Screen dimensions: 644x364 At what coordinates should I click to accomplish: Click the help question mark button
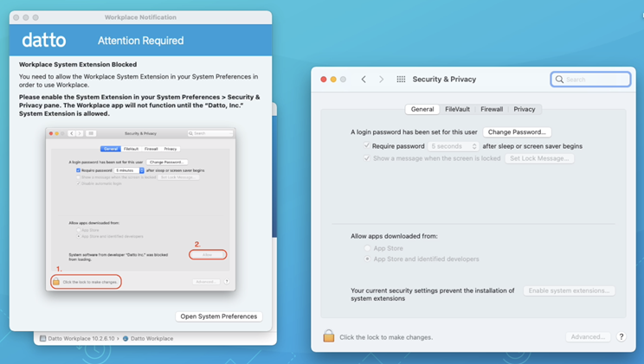pyautogui.click(x=621, y=336)
